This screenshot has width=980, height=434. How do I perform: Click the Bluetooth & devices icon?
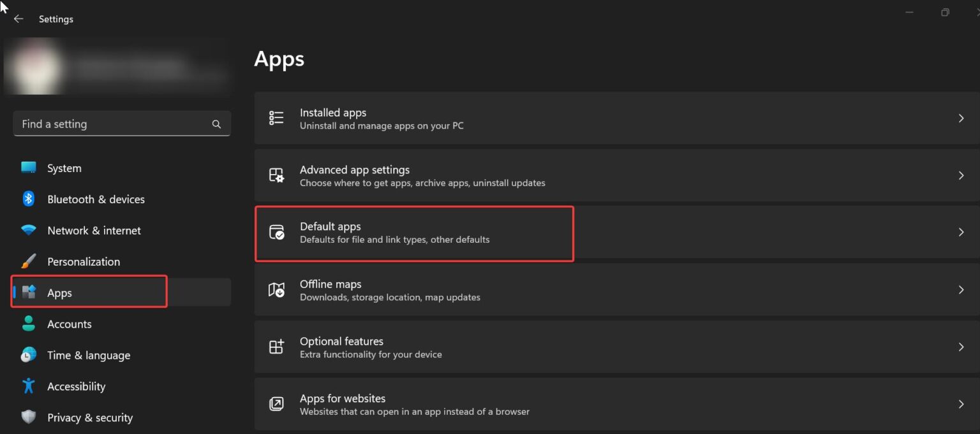29,199
